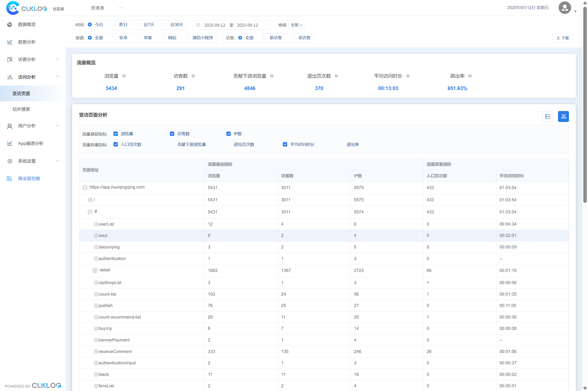Open 趋势分析 in the sidebar
588x391 pixels.
point(27,42)
